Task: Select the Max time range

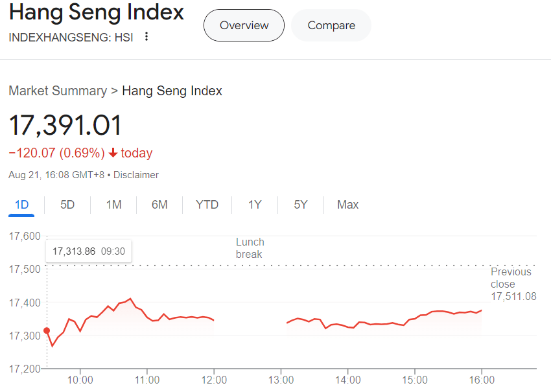Action: [347, 204]
